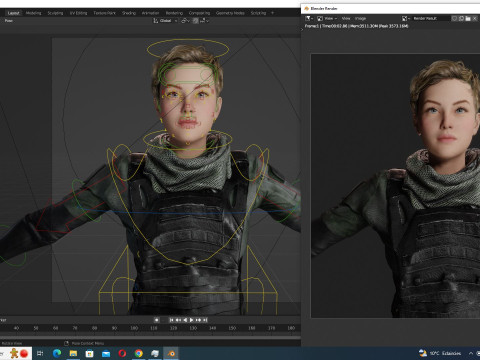The image size is (480, 360).
Task: Click Rotate View hint in status bar
Action: point(12,343)
